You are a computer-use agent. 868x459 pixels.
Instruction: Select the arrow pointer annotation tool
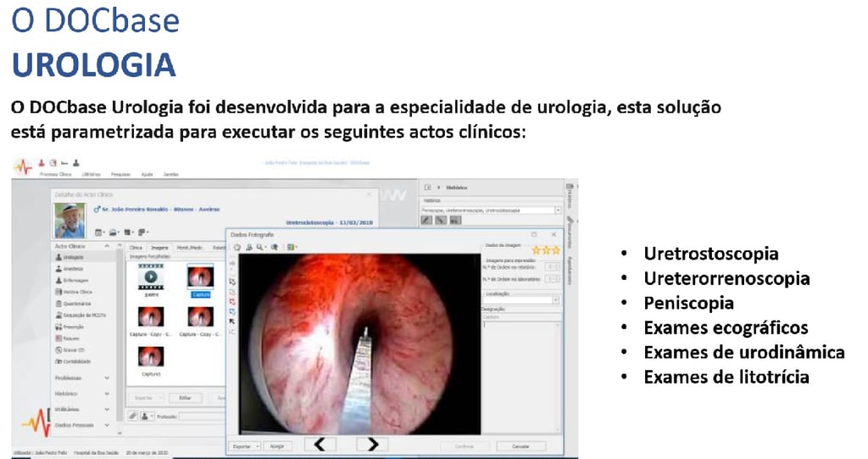point(232,282)
